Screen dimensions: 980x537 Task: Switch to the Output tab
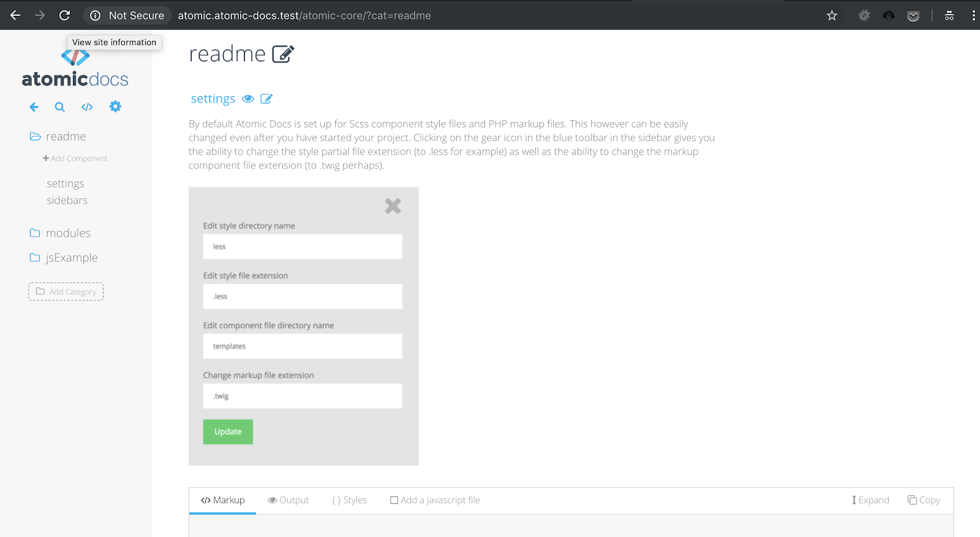coord(288,500)
